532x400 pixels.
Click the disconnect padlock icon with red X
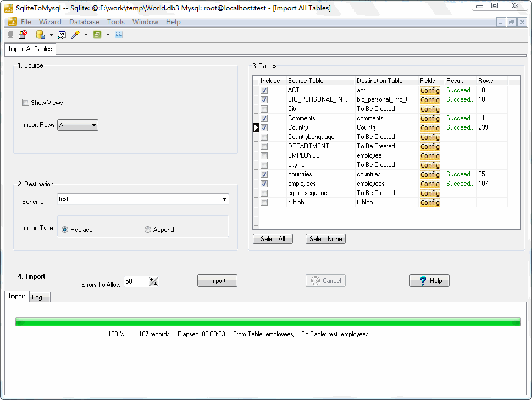pyautogui.click(x=23, y=35)
